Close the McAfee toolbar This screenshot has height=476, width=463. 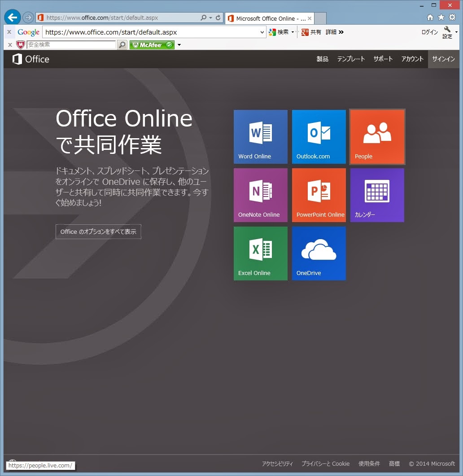click(x=10, y=45)
